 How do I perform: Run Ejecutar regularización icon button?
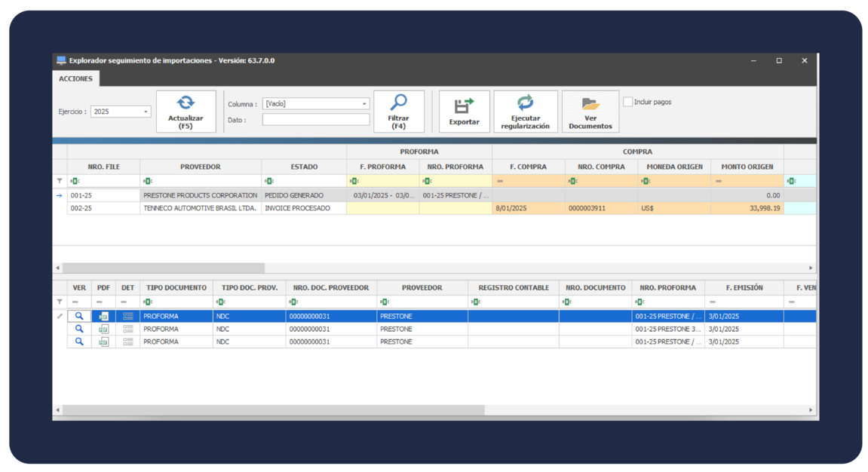[x=525, y=103]
